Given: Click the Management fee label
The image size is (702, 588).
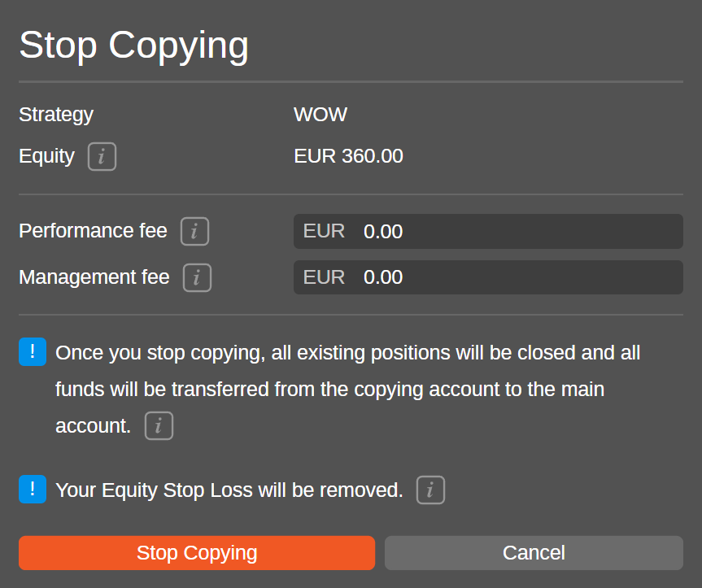Looking at the screenshot, I should click(x=94, y=277).
